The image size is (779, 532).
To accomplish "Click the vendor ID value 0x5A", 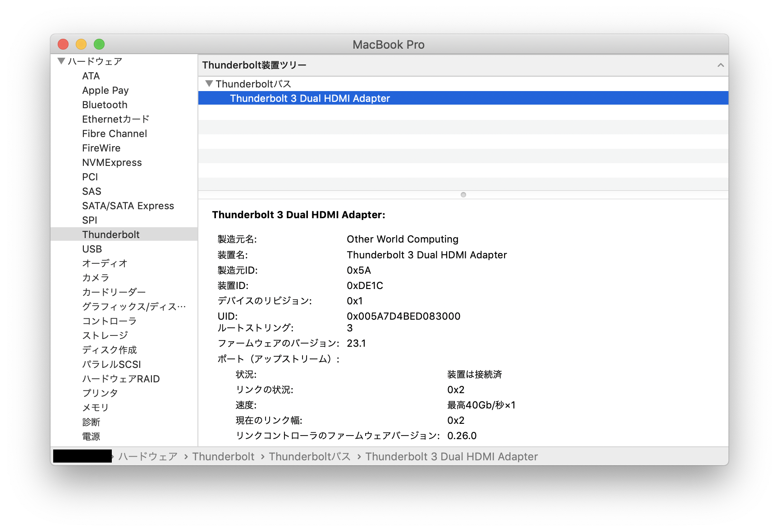I will [359, 270].
